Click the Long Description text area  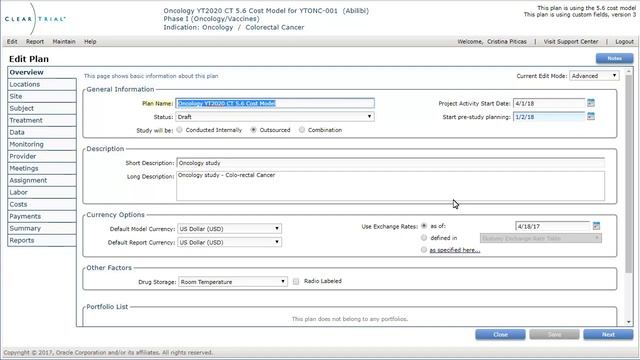391,186
